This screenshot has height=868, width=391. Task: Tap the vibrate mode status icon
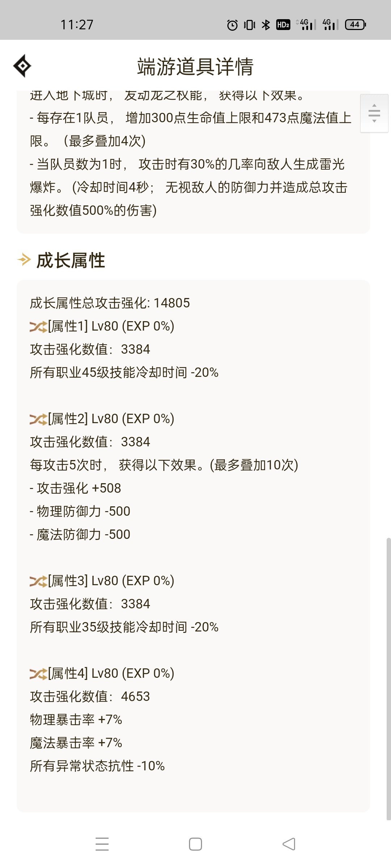(249, 25)
